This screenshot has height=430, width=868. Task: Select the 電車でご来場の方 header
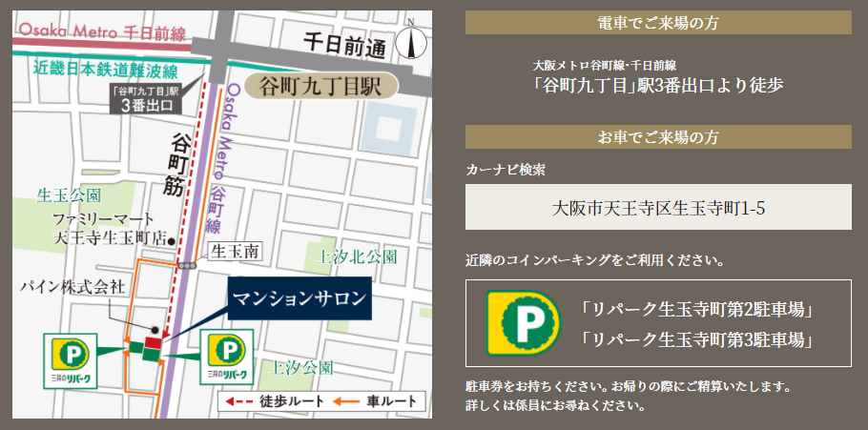click(x=658, y=23)
